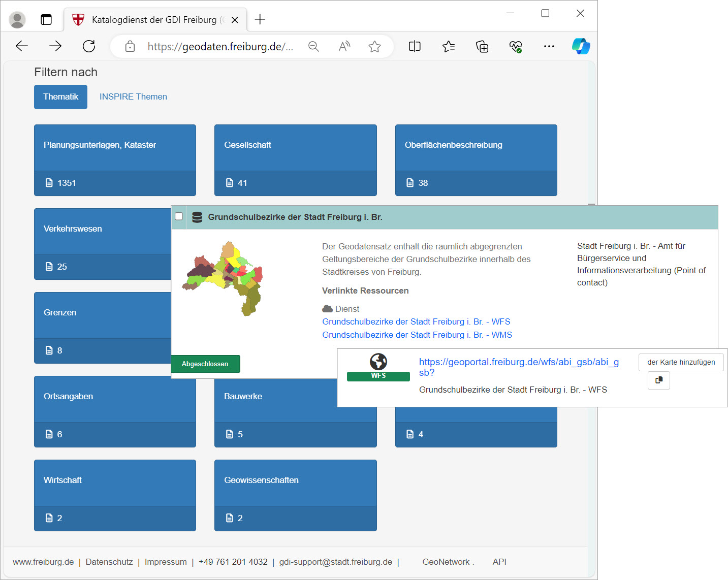Click the browser refresh icon
This screenshot has width=728, height=580.
pyautogui.click(x=89, y=47)
